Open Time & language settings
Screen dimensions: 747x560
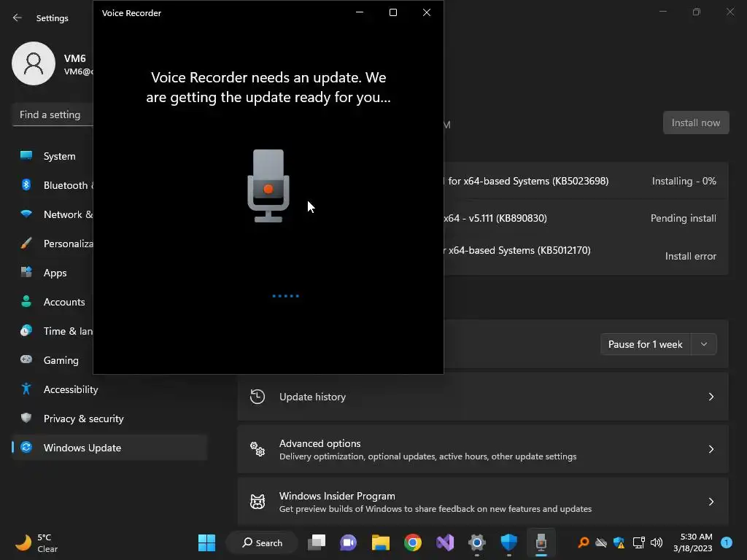(53, 331)
